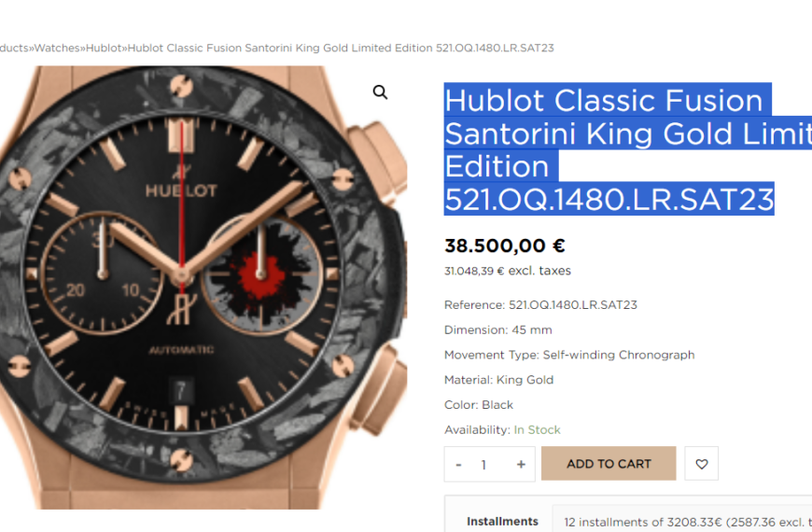The width and height of the screenshot is (812, 532).
Task: Click the highlighted product title heading
Action: pyautogui.click(x=627, y=149)
